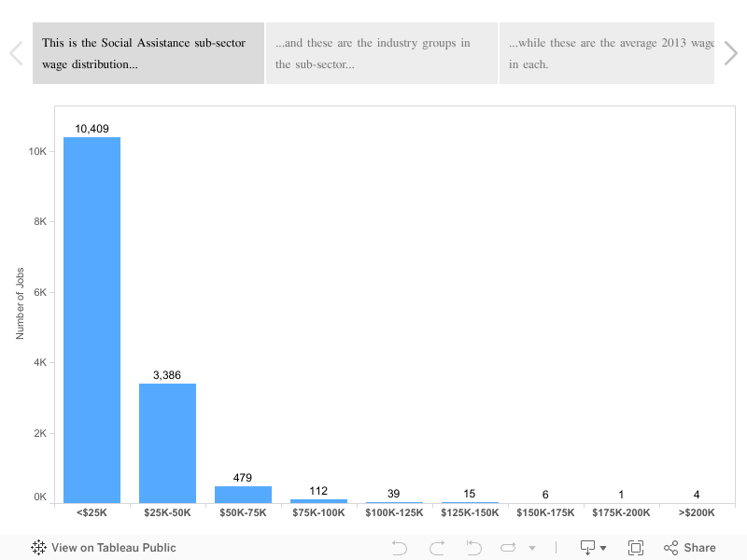Click the Undo arrow icon
This screenshot has width=747, height=560.
tap(400, 548)
